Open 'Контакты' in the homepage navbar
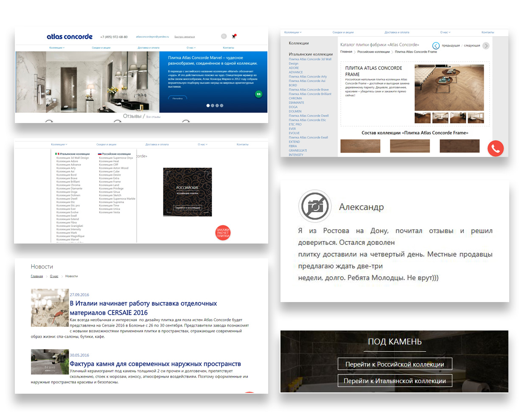The height and width of the screenshot is (420, 530). click(228, 48)
